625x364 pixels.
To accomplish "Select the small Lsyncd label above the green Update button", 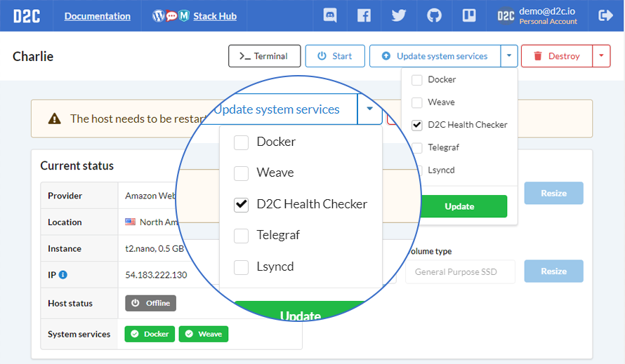I will pos(441,170).
